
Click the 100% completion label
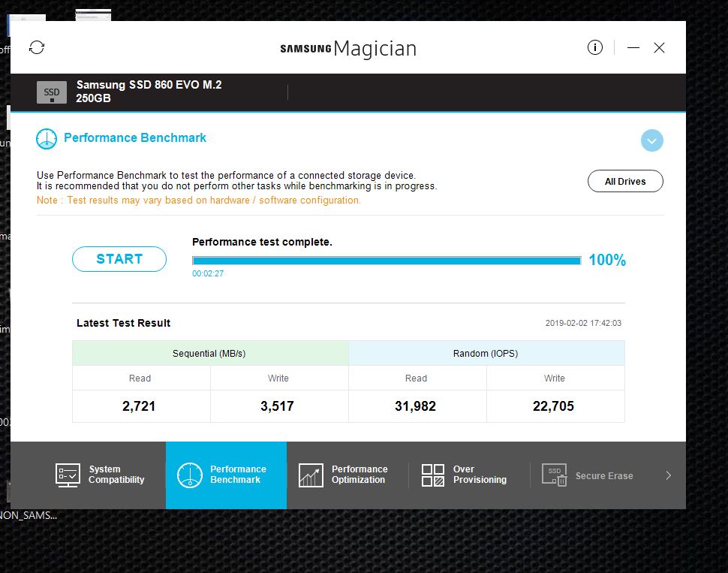pyautogui.click(x=607, y=261)
